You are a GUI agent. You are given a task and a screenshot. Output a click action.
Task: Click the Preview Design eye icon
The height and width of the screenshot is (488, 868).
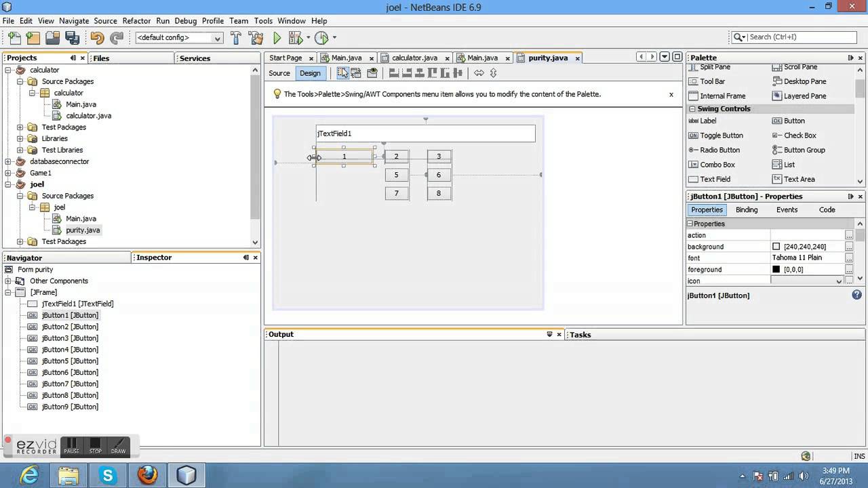(x=372, y=73)
